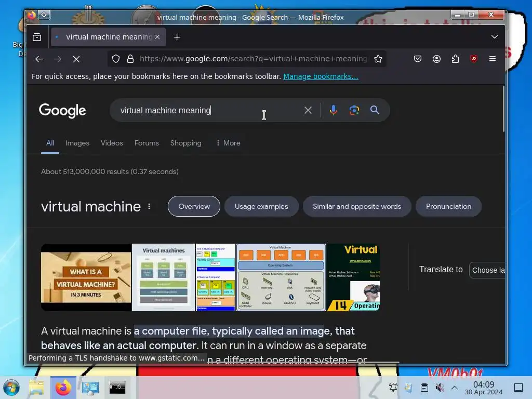
Task: Click the URL address bar
Action: pyautogui.click(x=253, y=59)
